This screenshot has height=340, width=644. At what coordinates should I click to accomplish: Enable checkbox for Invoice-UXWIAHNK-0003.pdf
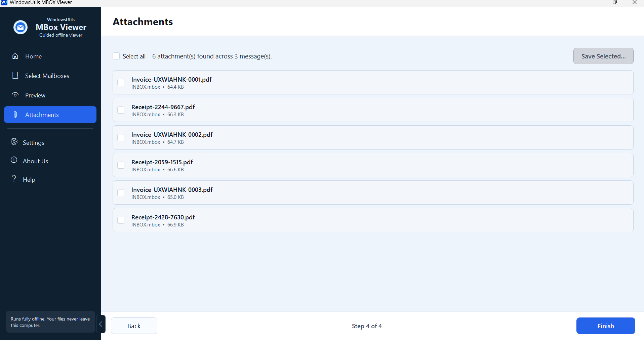point(121,193)
